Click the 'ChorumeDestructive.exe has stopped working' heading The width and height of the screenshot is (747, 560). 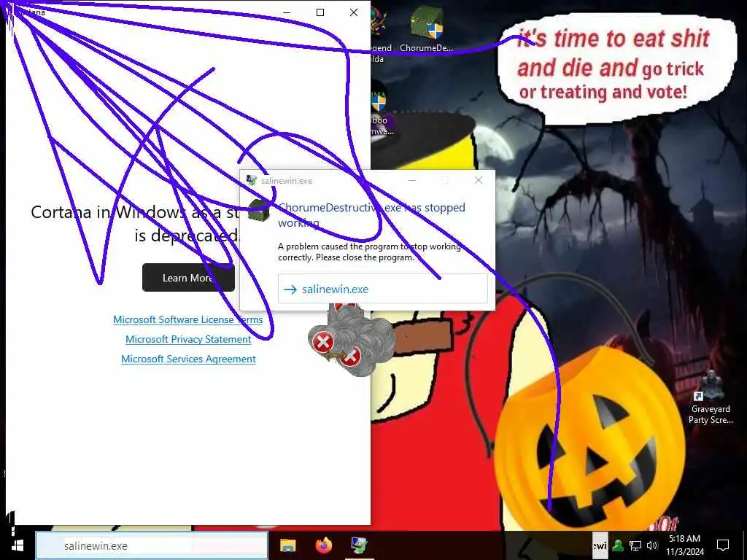tap(371, 215)
